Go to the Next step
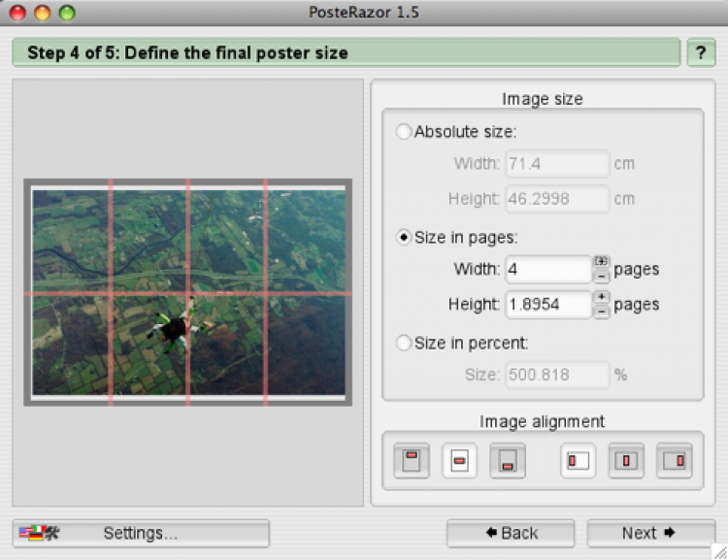 click(x=648, y=533)
